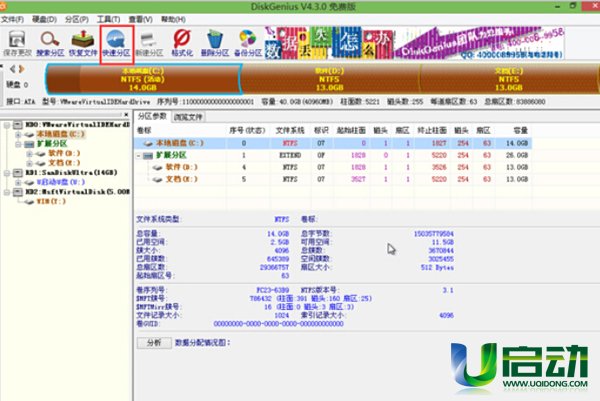Image resolution: width=600 pixels, height=401 pixels.
Task: Click the 搜索分区 (Search Partition) magnifier icon
Action: point(50,43)
